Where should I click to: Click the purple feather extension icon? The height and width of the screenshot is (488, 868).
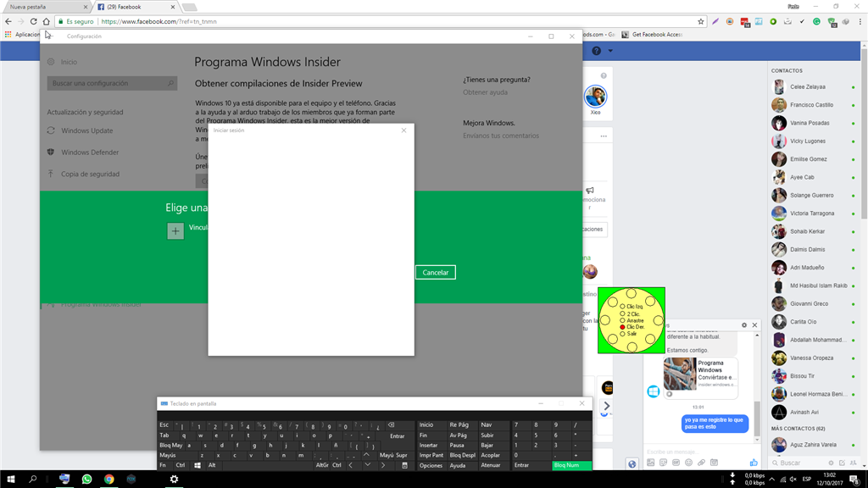[715, 21]
